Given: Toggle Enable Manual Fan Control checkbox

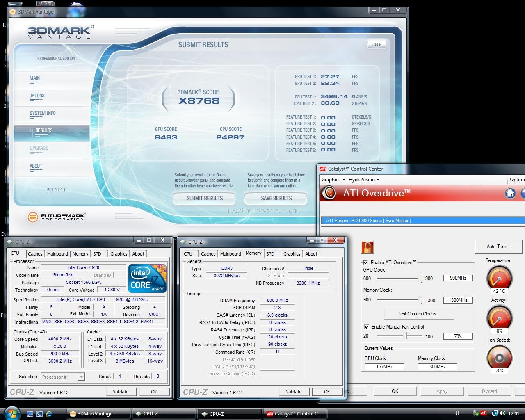Looking at the screenshot, I should (366, 327).
